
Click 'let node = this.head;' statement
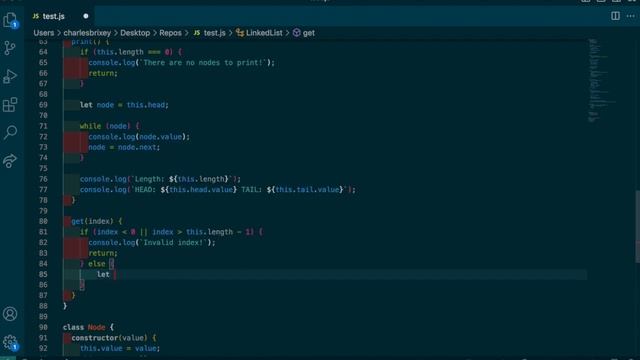click(x=124, y=105)
